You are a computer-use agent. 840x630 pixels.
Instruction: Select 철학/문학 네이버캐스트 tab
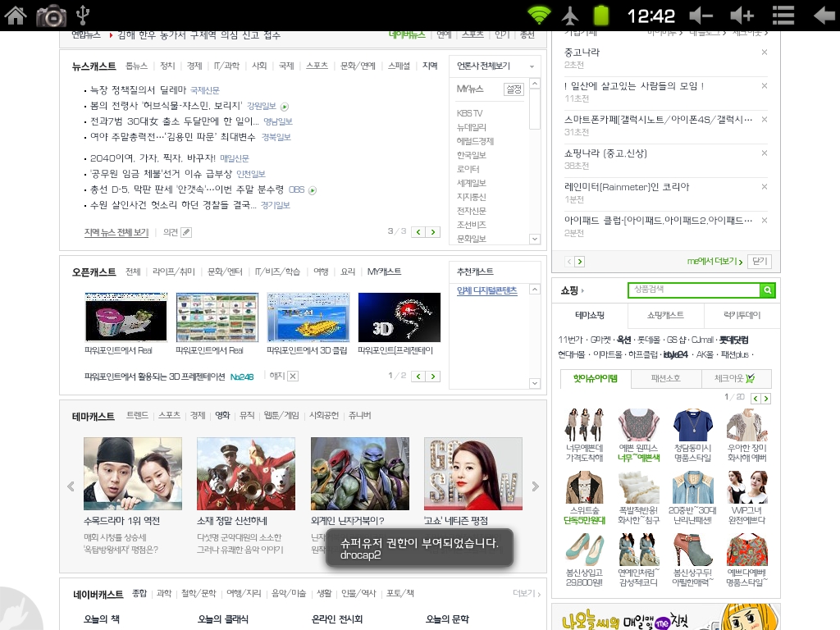pos(199,593)
